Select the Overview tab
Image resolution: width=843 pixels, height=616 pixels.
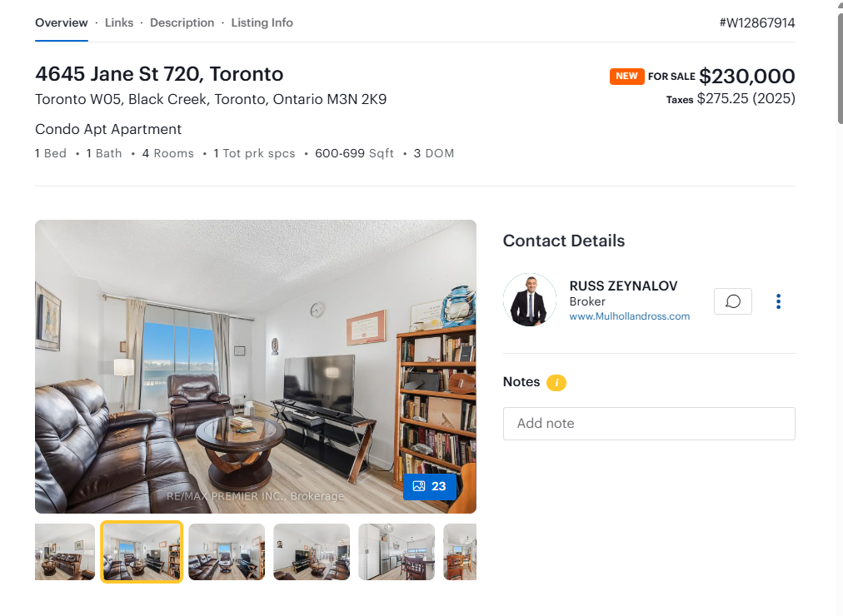pos(62,22)
